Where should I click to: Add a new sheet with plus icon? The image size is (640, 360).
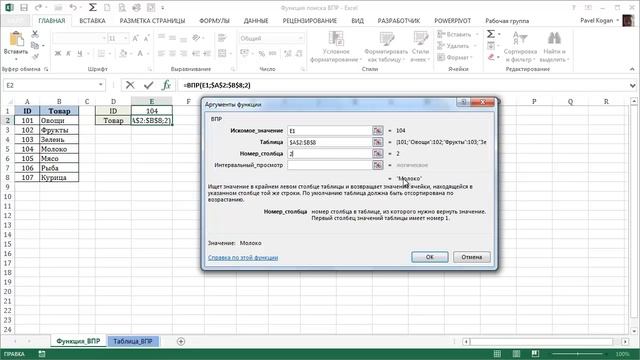181,341
